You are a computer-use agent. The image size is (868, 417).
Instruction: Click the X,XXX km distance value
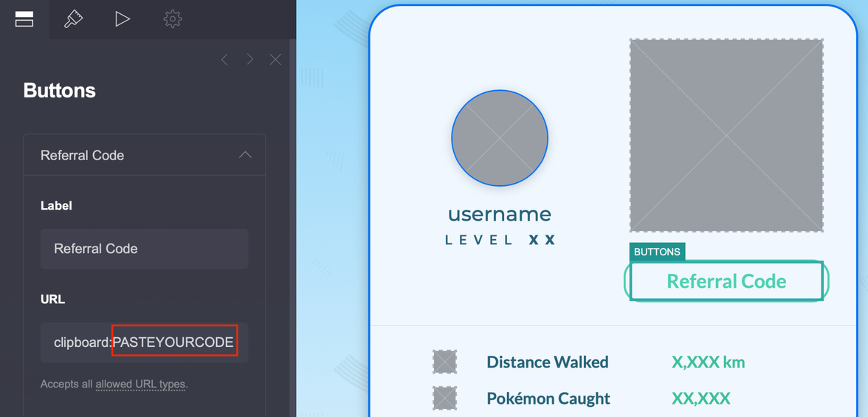708,362
